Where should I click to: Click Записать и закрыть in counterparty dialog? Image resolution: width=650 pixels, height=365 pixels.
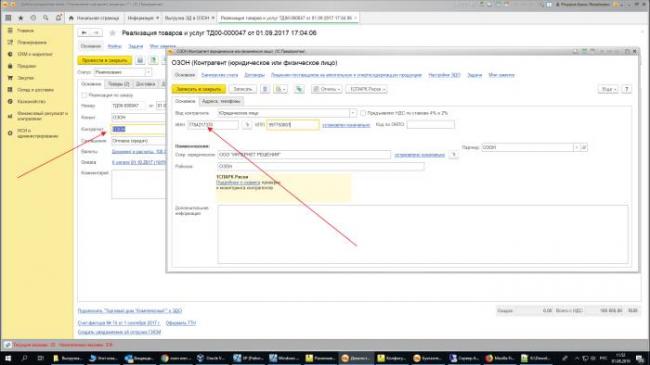[x=199, y=89]
